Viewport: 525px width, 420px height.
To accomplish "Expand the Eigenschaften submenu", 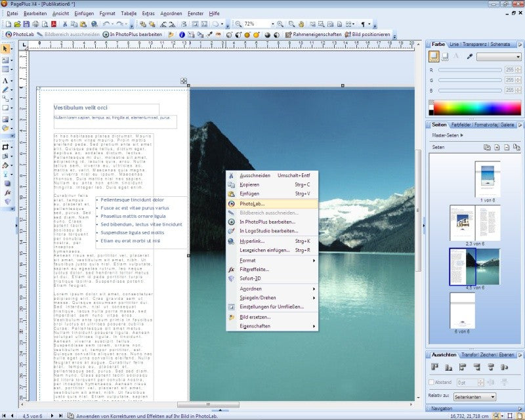I will click(272, 326).
